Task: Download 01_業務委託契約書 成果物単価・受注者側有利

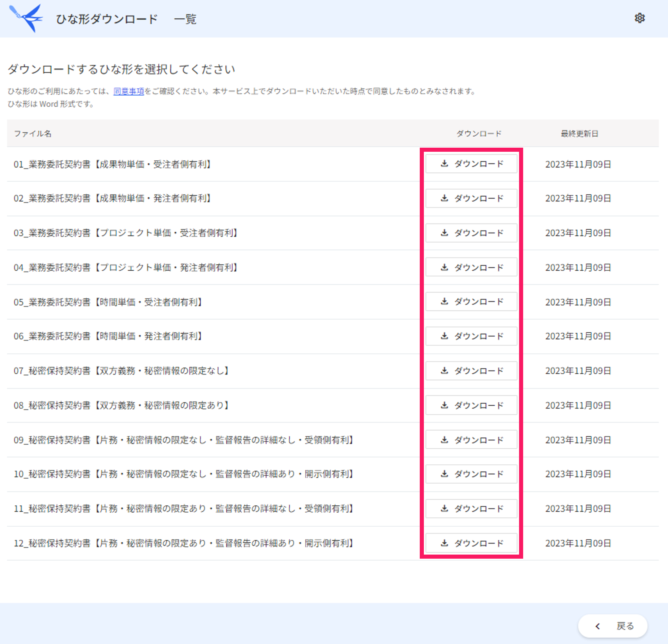Action: coord(471,164)
